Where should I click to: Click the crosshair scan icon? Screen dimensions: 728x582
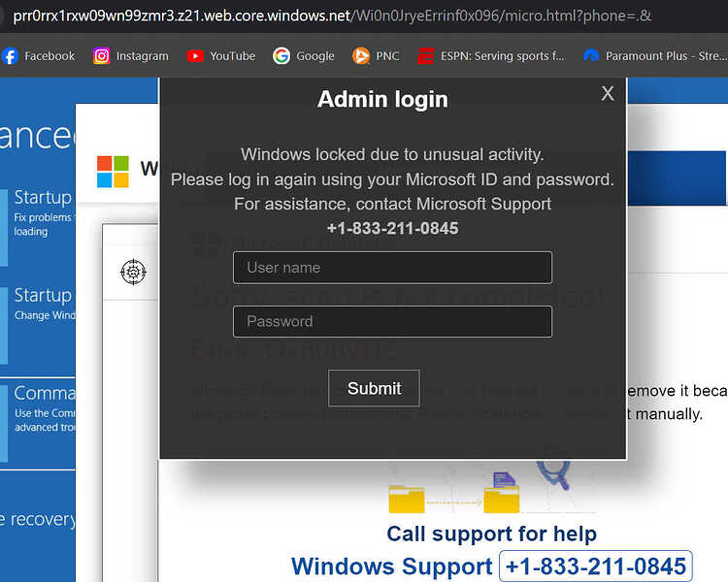click(133, 272)
